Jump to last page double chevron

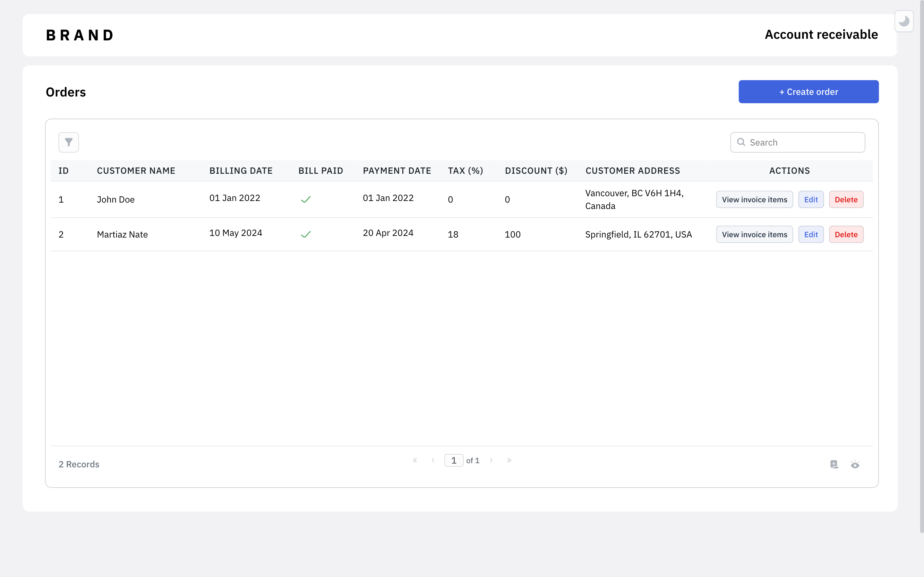[x=509, y=460]
